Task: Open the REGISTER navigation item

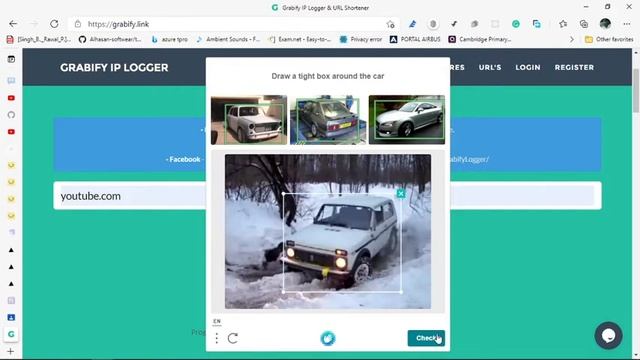Action: (574, 67)
